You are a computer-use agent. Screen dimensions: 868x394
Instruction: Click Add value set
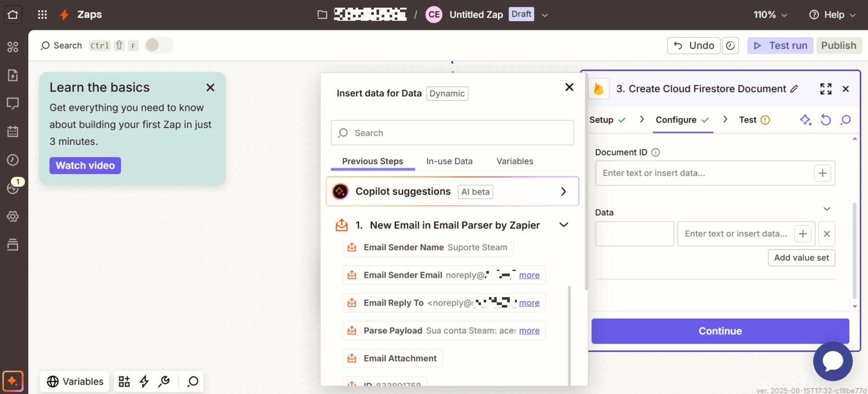click(801, 257)
